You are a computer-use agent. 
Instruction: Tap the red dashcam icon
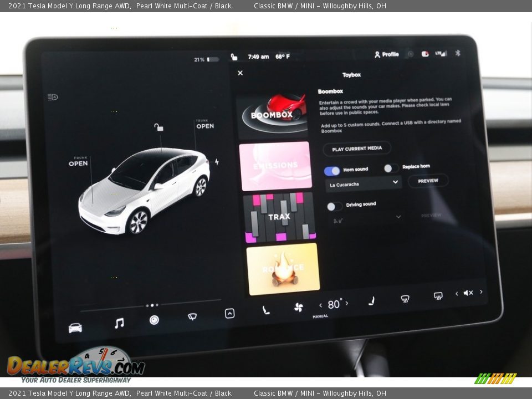pos(425,54)
